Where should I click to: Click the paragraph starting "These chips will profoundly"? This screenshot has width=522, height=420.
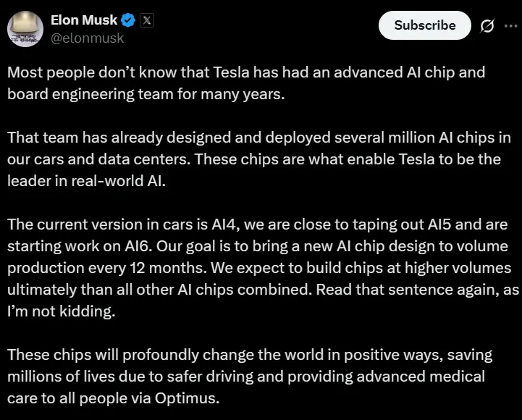(x=250, y=377)
